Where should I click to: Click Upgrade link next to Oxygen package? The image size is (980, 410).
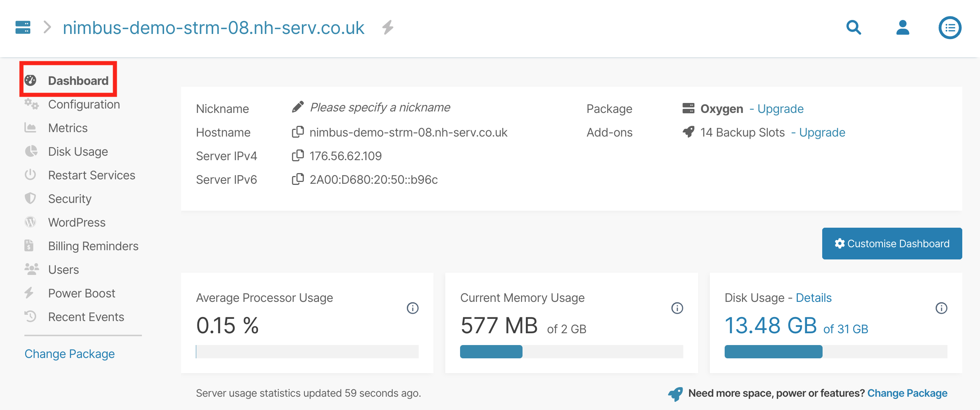pos(780,108)
